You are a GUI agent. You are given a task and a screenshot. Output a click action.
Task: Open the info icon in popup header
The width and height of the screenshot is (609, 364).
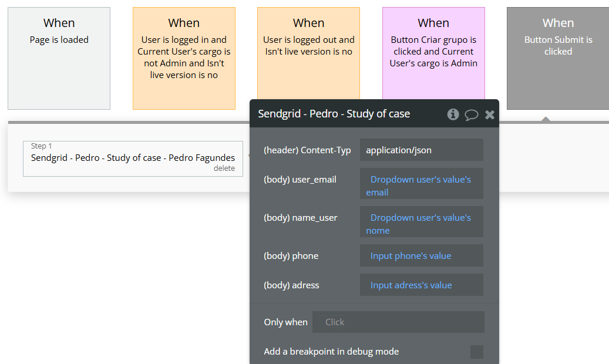pyautogui.click(x=453, y=114)
